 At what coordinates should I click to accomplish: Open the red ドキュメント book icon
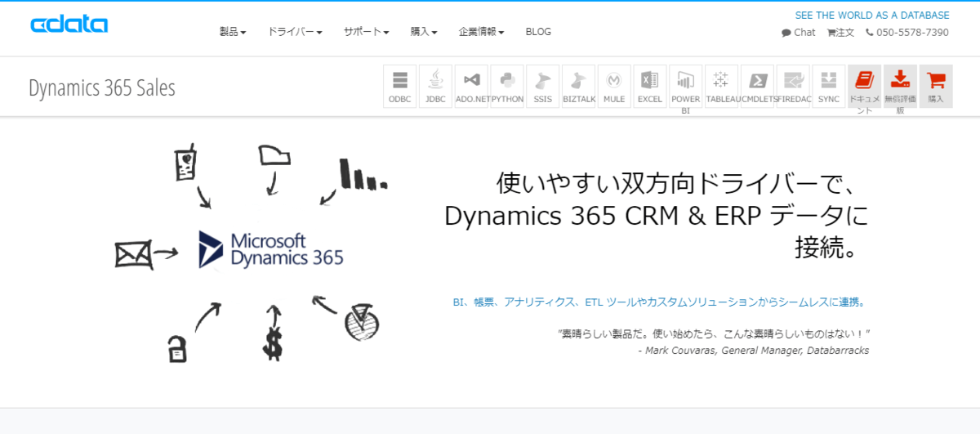(x=864, y=86)
